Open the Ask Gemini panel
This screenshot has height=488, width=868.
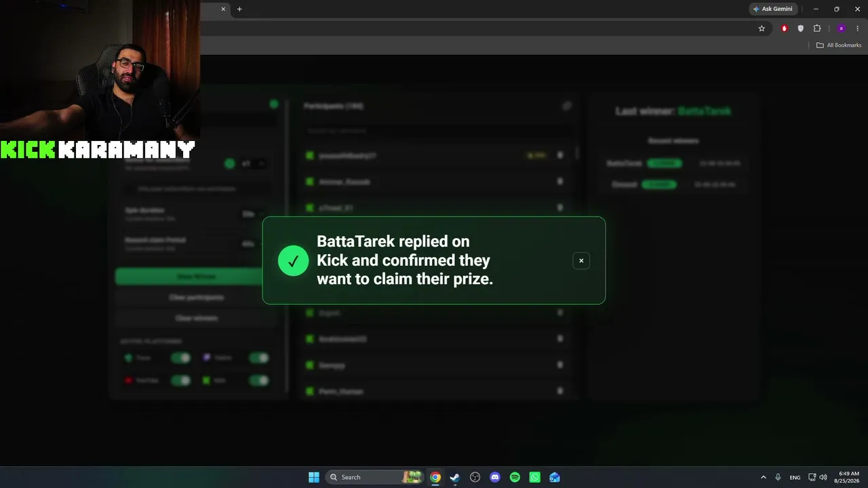coord(772,9)
